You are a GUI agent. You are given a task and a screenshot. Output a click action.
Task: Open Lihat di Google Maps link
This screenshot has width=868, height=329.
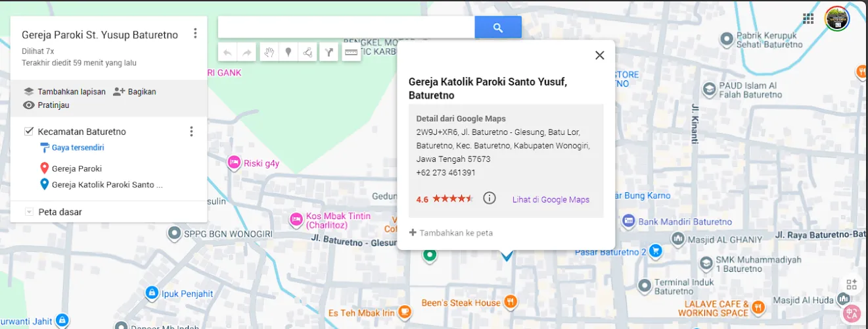(551, 199)
